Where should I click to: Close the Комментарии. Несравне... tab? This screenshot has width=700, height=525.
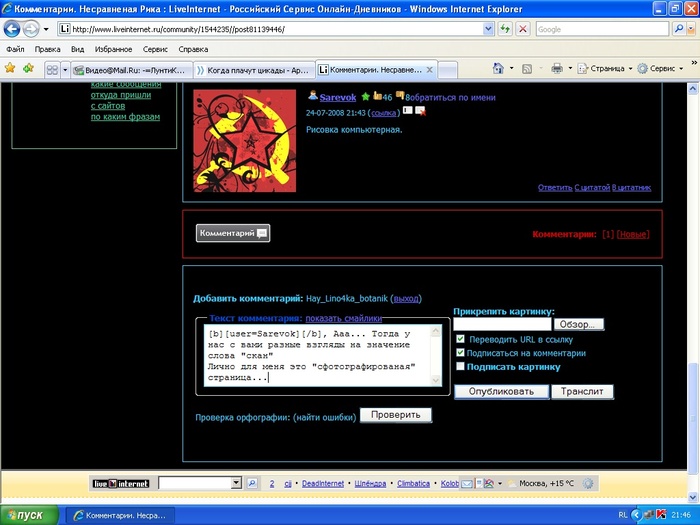coord(429,70)
